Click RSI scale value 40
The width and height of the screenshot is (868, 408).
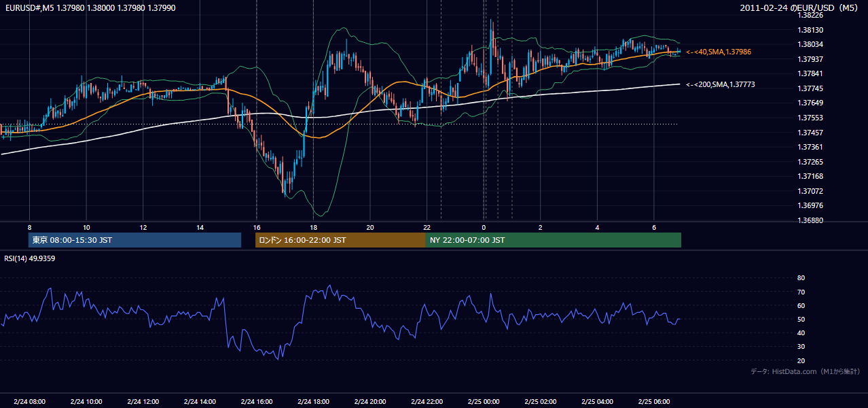pyautogui.click(x=801, y=333)
